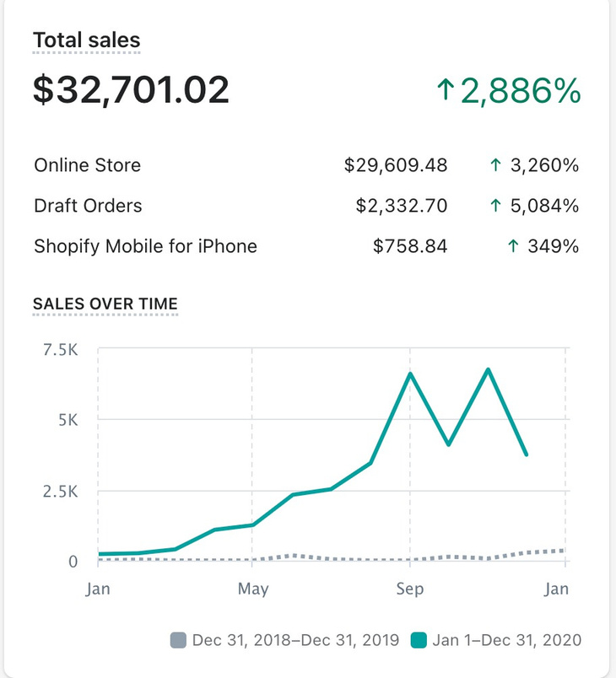This screenshot has width=616, height=678.
Task: Select the teal 2020 legend swatch
Action: coord(417,640)
